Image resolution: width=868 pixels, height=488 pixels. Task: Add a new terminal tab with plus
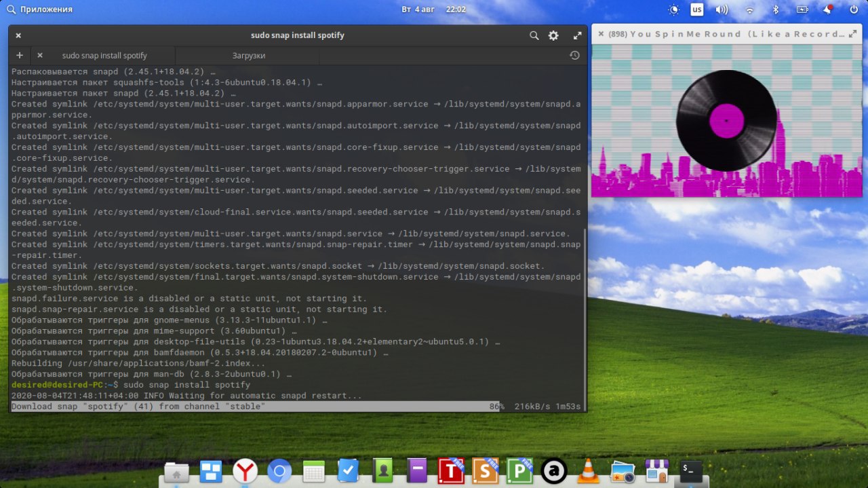coord(20,55)
